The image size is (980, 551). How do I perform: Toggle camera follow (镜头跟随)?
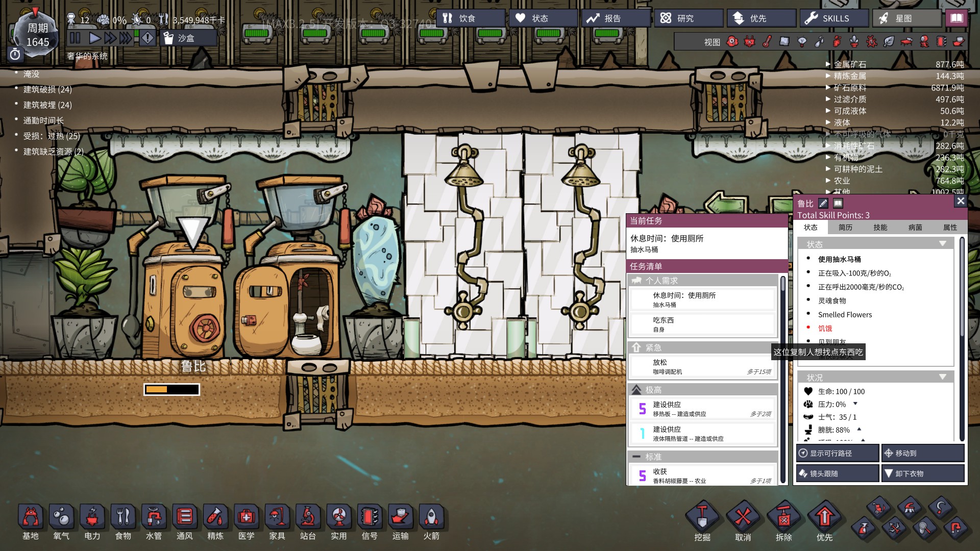click(838, 473)
